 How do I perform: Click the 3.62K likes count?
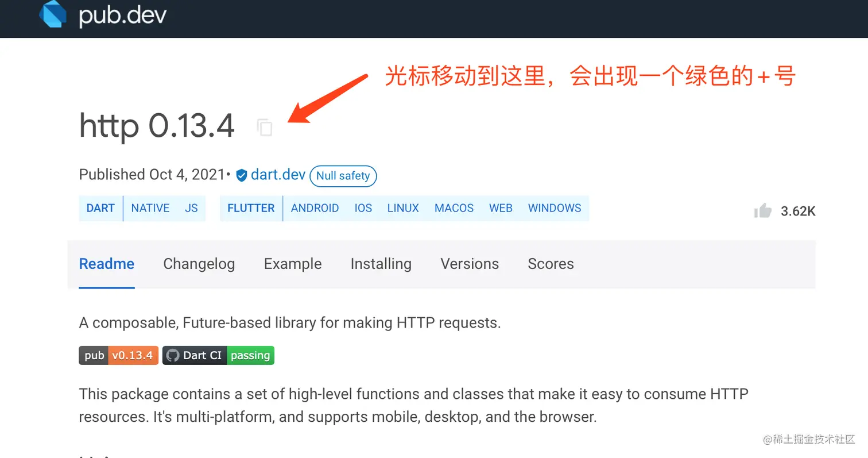pyautogui.click(x=798, y=211)
